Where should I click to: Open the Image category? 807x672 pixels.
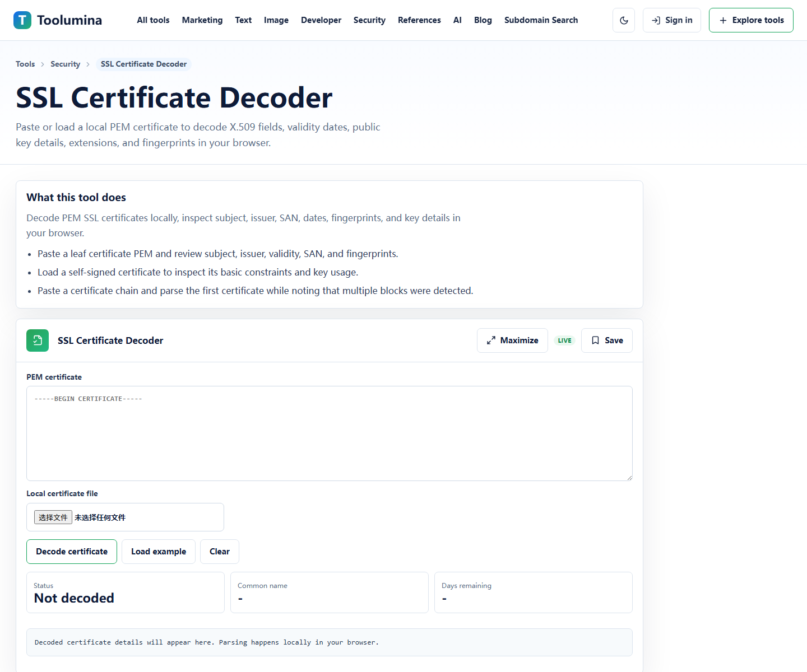[276, 20]
